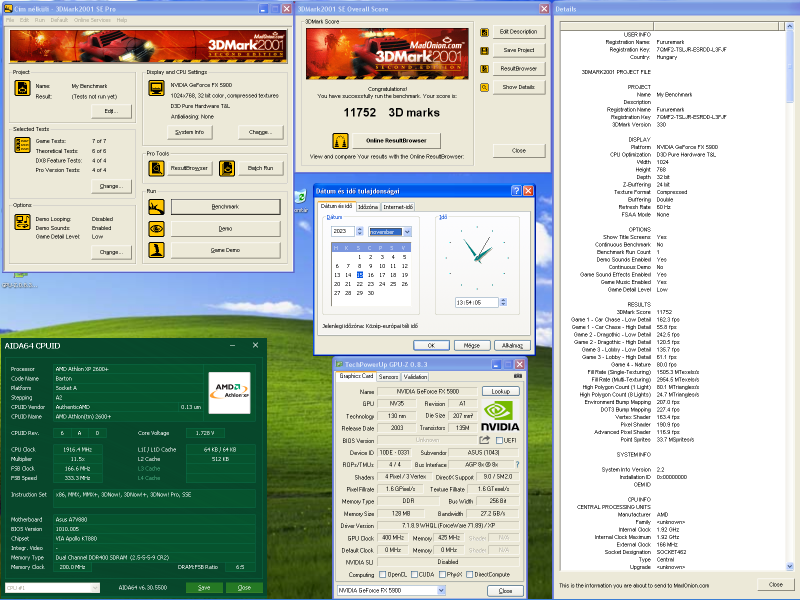800x600 pixels.
Task: Toggle the UEFI checkbox in GPU-Z
Action: [499, 440]
